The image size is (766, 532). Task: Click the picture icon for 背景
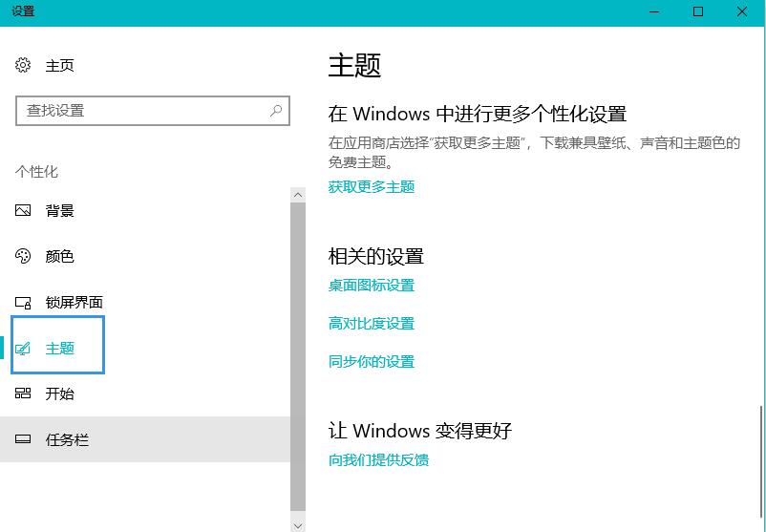pos(23,210)
